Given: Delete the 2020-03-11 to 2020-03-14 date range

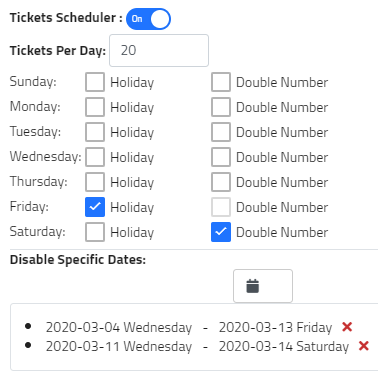Looking at the screenshot, I should pos(364,346).
